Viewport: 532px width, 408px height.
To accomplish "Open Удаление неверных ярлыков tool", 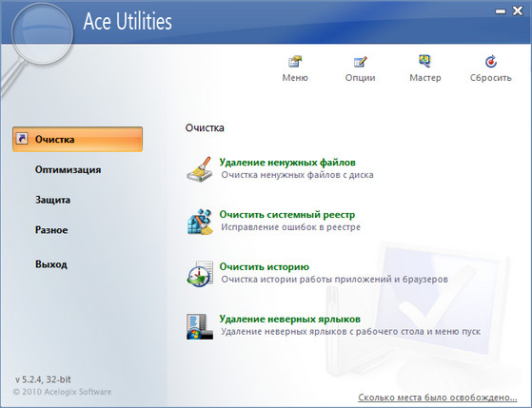I will 289,320.
